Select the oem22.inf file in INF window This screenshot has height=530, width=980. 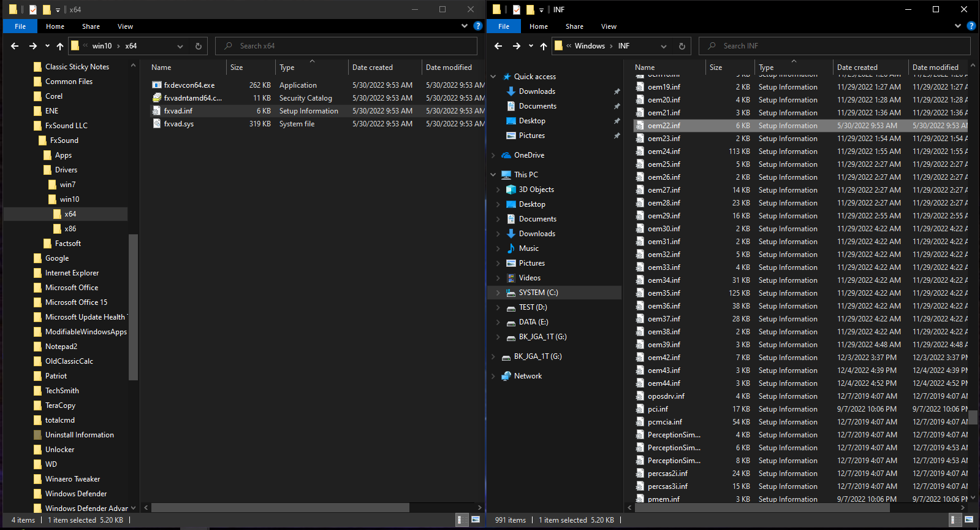800,126
